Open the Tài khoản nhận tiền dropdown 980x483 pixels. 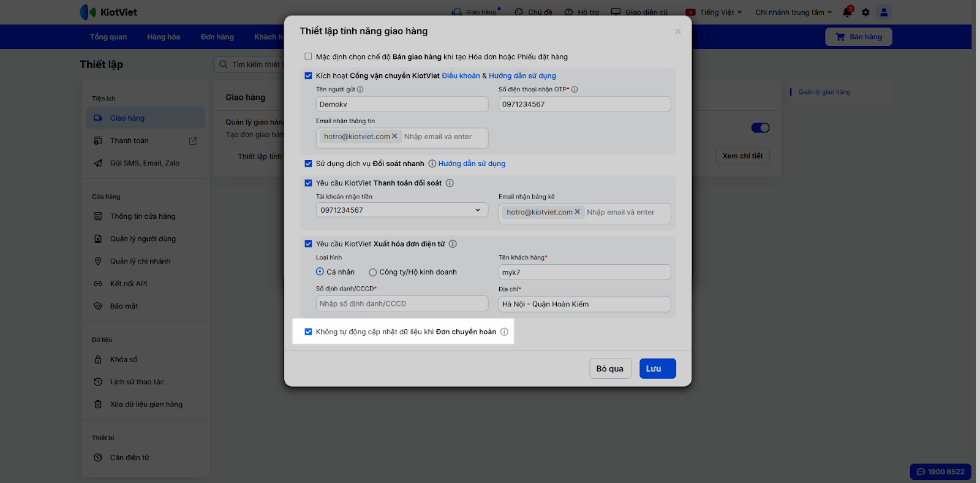click(x=402, y=210)
